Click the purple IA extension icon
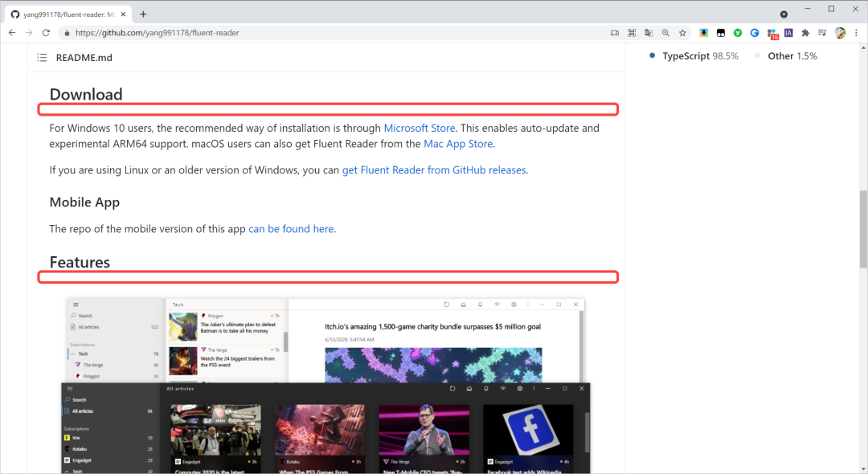 coord(788,33)
